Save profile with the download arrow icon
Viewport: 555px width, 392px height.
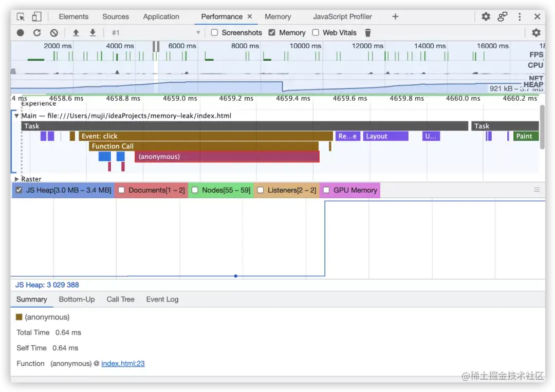point(92,33)
